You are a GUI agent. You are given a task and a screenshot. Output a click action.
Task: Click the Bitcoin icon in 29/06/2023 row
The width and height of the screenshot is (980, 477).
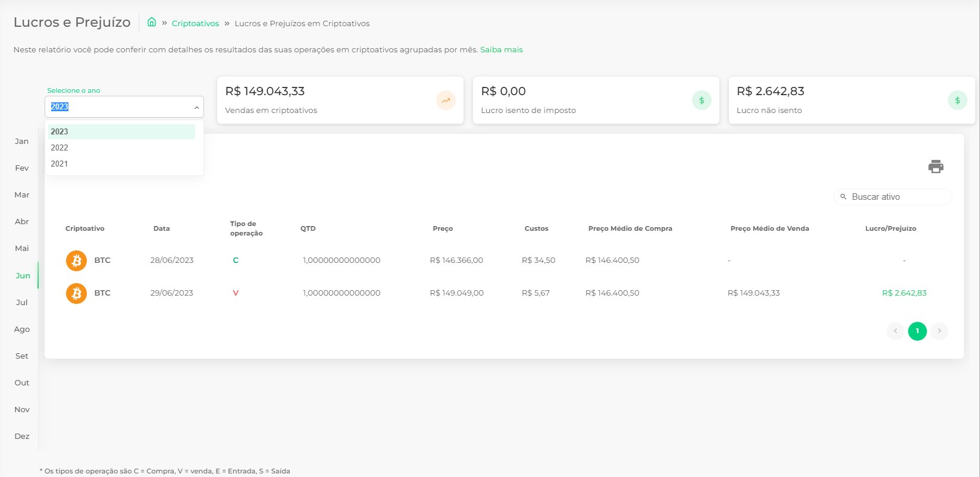click(x=76, y=293)
